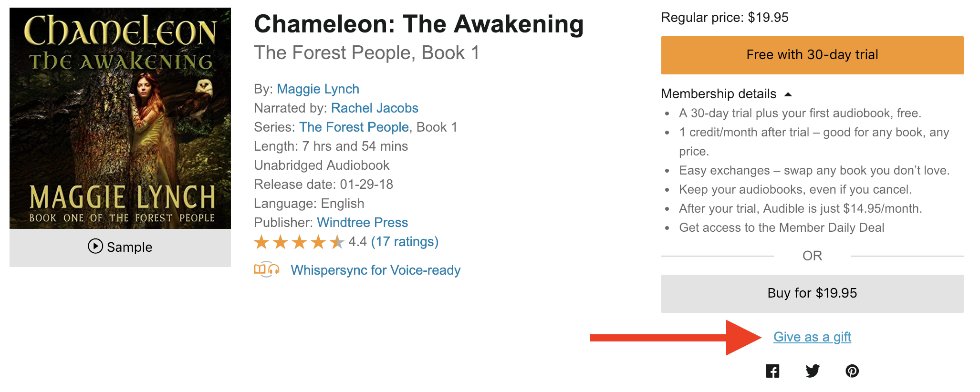
Task: Start Free with 30-day trial
Action: [x=812, y=55]
